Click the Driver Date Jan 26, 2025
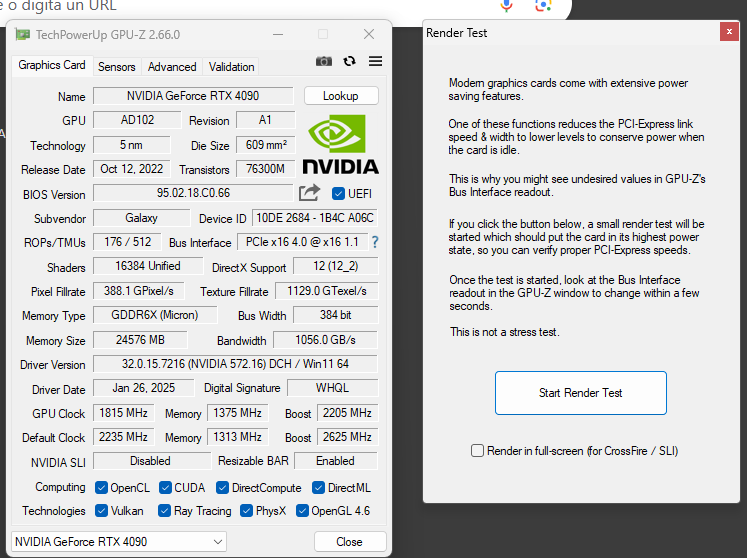747x558 pixels. tap(143, 388)
